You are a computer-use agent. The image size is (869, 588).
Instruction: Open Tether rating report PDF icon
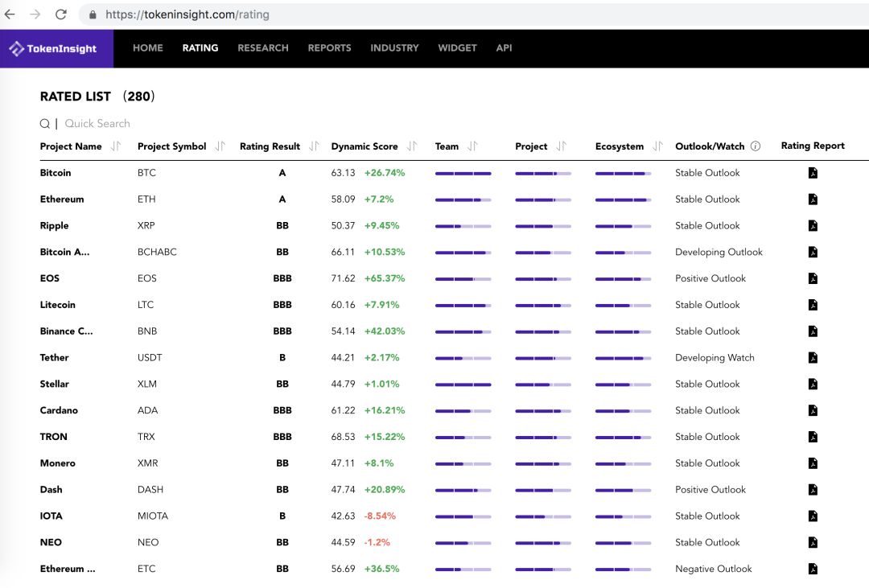tap(813, 357)
